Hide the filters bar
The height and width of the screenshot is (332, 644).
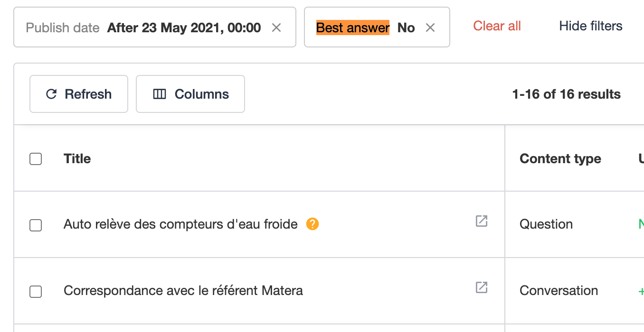tap(591, 26)
